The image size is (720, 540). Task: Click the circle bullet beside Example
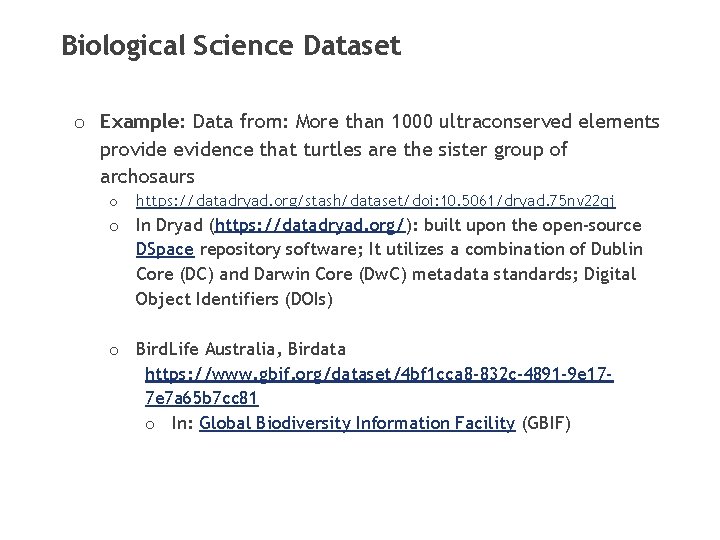coord(79,124)
